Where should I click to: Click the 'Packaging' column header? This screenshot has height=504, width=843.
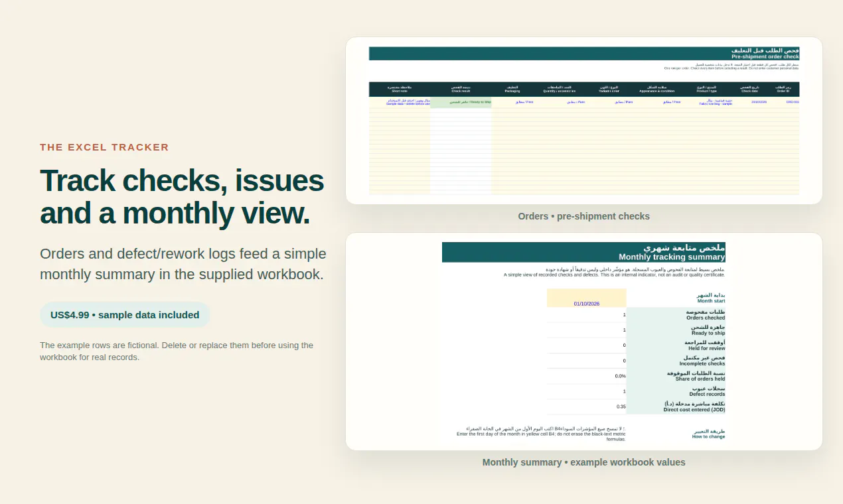pyautogui.click(x=512, y=89)
